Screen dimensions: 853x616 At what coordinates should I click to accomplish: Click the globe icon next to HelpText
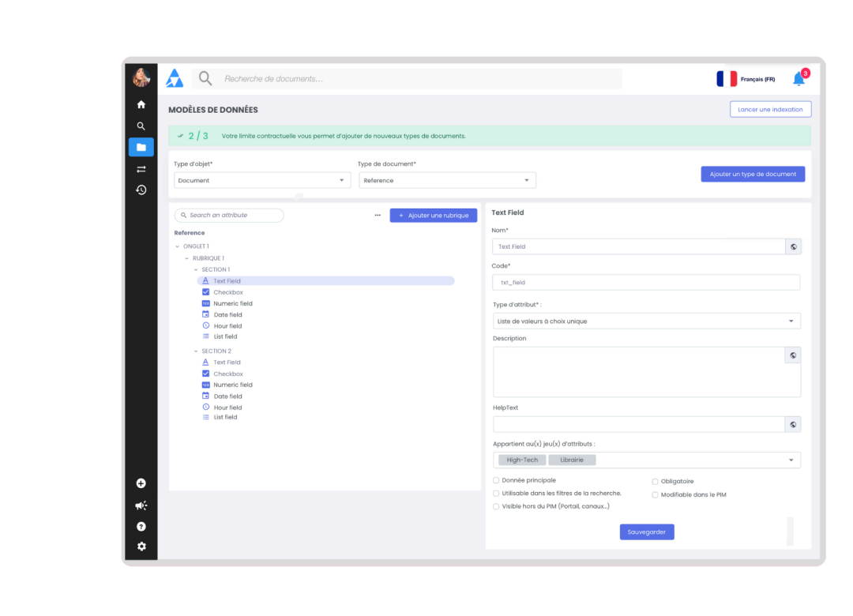click(793, 424)
